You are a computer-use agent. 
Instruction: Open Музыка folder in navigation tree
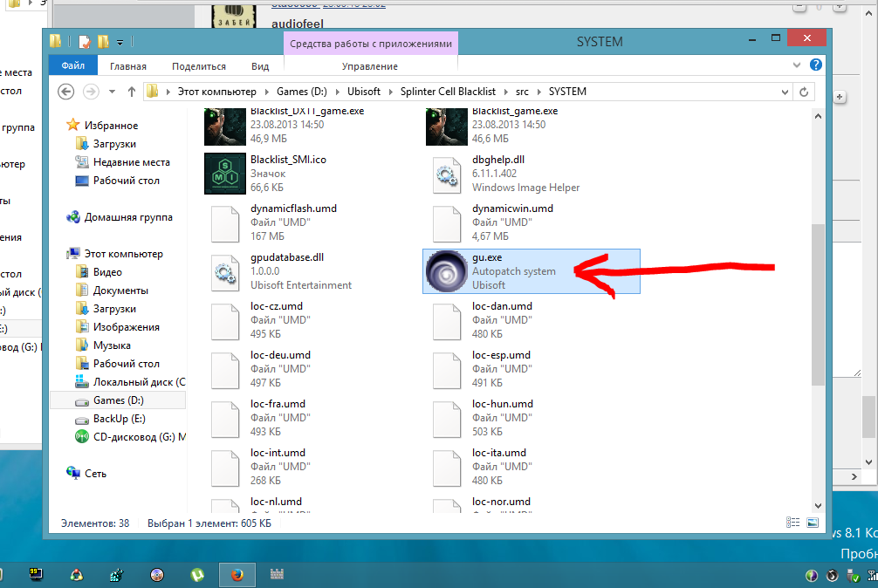pyautogui.click(x=112, y=345)
